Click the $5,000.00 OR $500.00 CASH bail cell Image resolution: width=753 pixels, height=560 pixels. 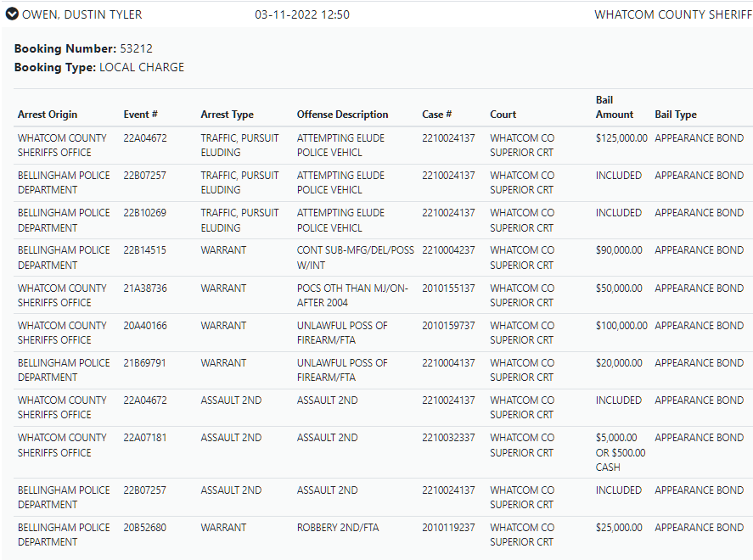(x=621, y=452)
